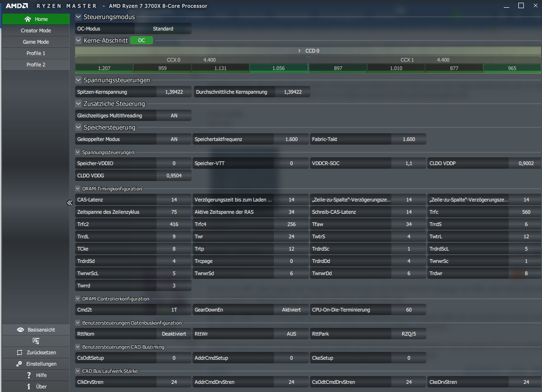
Task: Click CAS-Latenz value 14
Action: pos(174,200)
